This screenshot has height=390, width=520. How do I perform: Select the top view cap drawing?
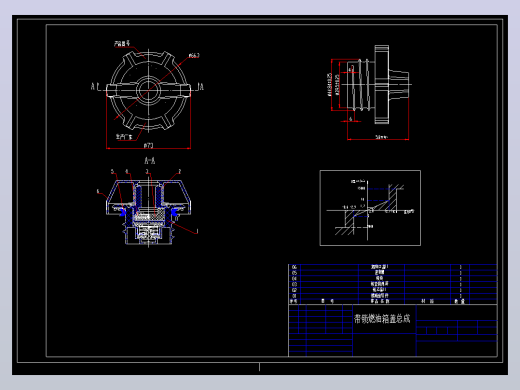coord(148,90)
